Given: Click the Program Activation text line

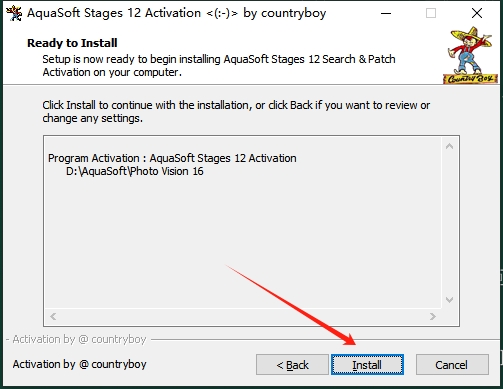Looking at the screenshot, I should [x=172, y=158].
